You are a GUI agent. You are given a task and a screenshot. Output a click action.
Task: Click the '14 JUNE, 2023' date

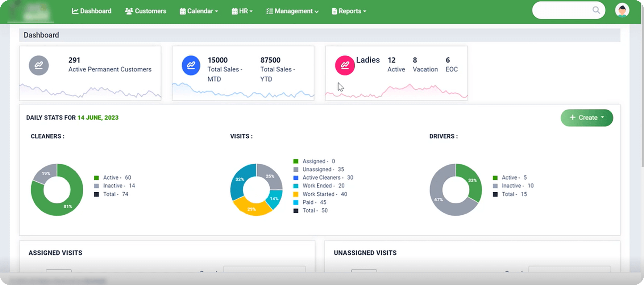click(x=98, y=117)
